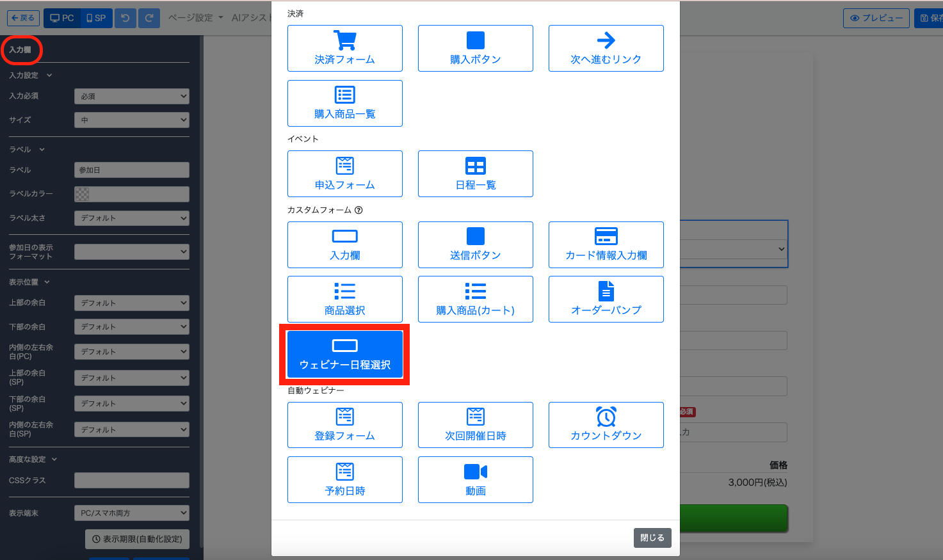Open the 入力必須 dropdown

point(131,96)
